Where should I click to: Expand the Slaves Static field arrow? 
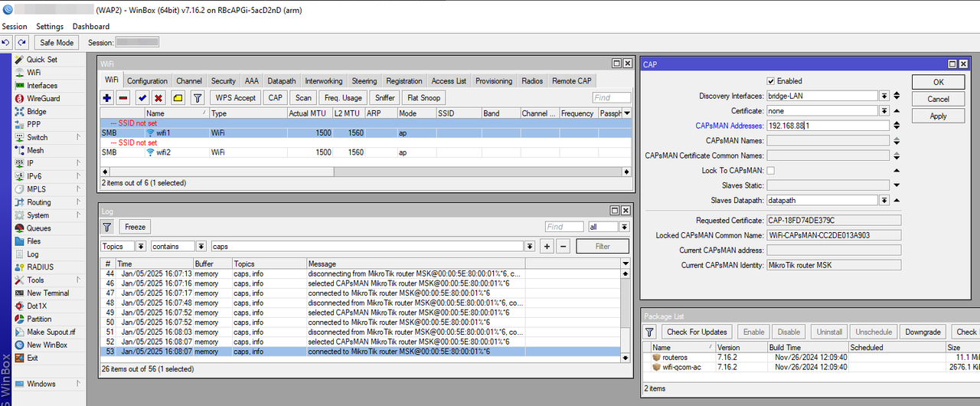coord(897,185)
